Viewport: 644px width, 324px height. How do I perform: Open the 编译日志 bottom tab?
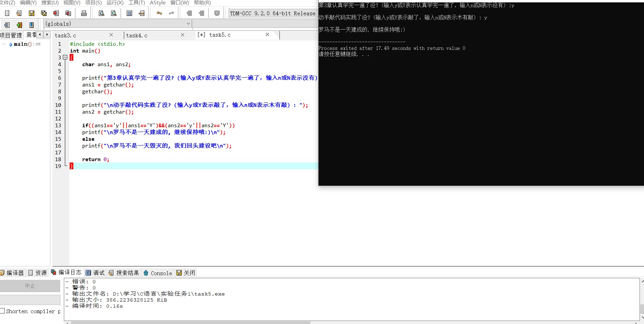pos(66,272)
